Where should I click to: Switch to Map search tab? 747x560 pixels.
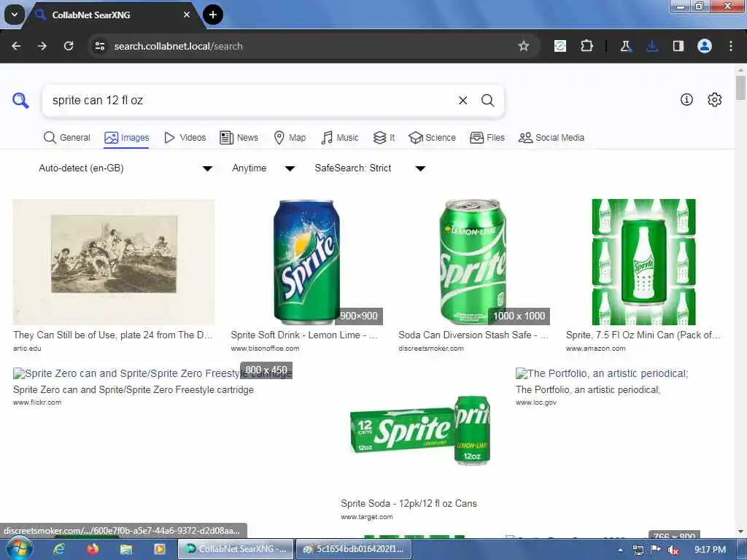point(290,138)
